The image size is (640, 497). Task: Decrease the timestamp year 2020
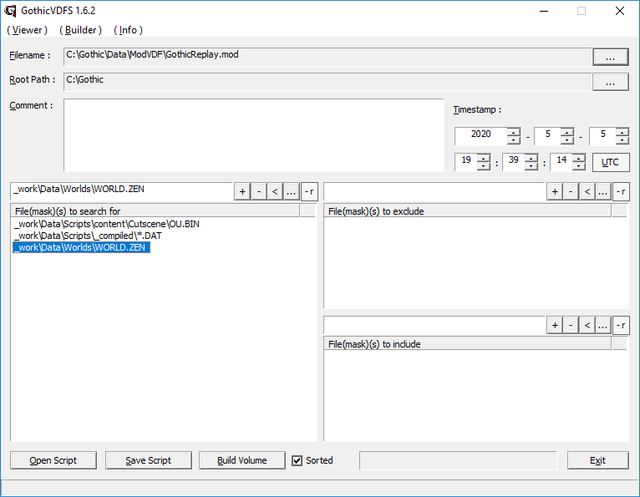click(x=513, y=140)
